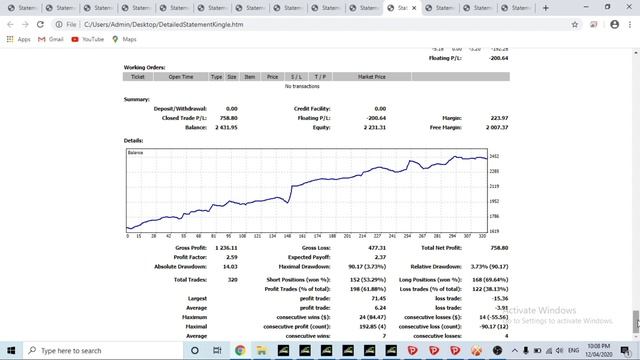Open File Explorer from the taskbar
This screenshot has height=360, width=640.
pos(262,351)
